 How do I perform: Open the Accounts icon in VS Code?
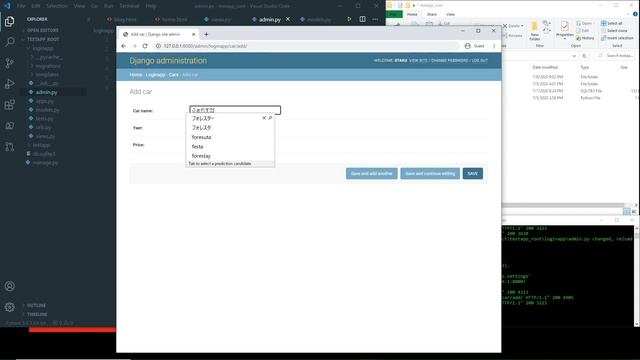click(9, 286)
